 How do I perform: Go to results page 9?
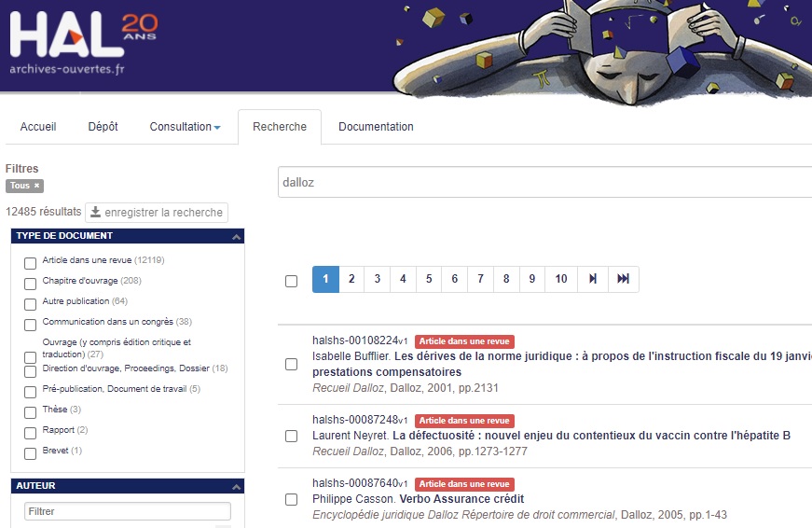(x=531, y=279)
